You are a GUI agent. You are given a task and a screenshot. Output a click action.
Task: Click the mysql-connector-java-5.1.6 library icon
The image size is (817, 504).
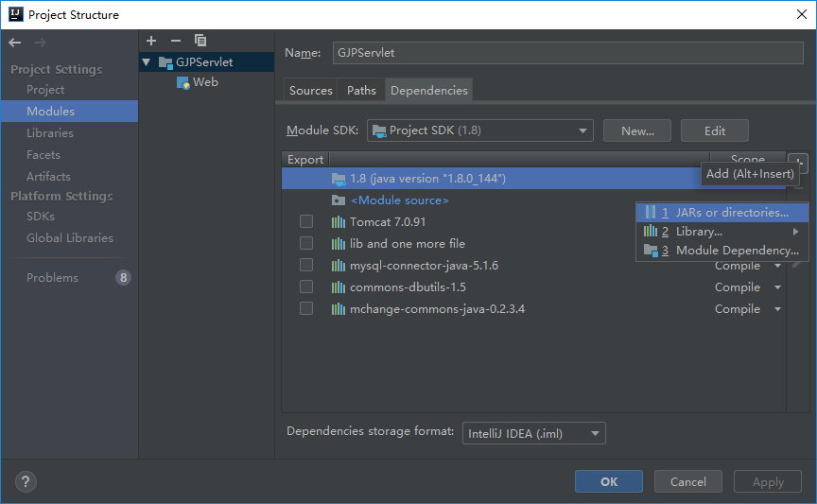339,266
